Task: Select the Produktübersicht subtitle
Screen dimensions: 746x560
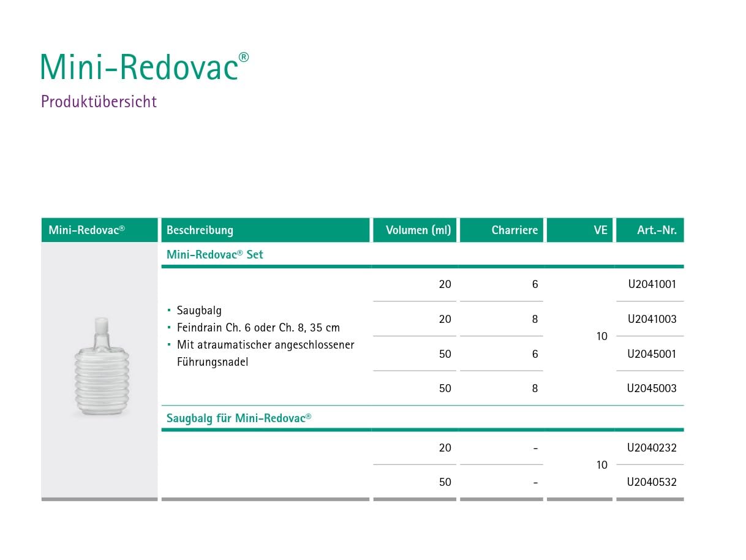Action: tap(99, 102)
